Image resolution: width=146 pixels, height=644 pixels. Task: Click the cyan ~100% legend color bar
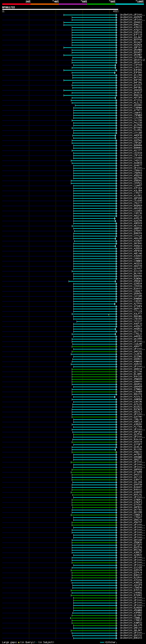[x=130, y=4]
